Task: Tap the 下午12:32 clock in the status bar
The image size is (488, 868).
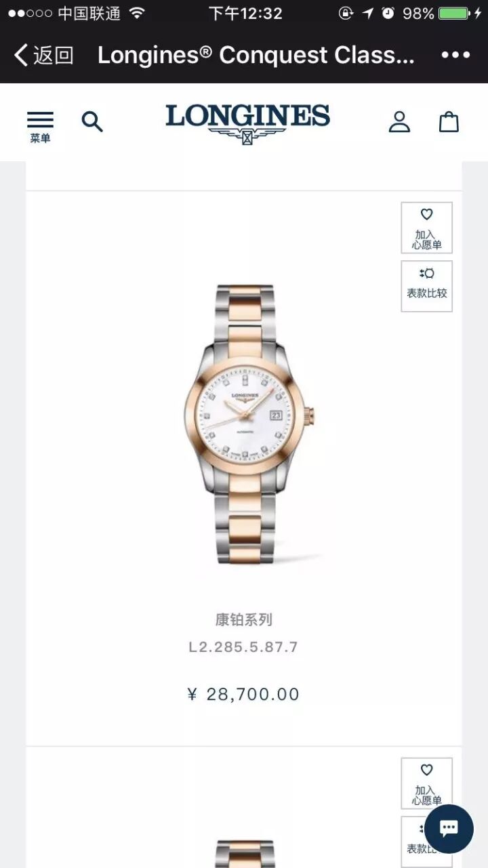Action: (245, 14)
